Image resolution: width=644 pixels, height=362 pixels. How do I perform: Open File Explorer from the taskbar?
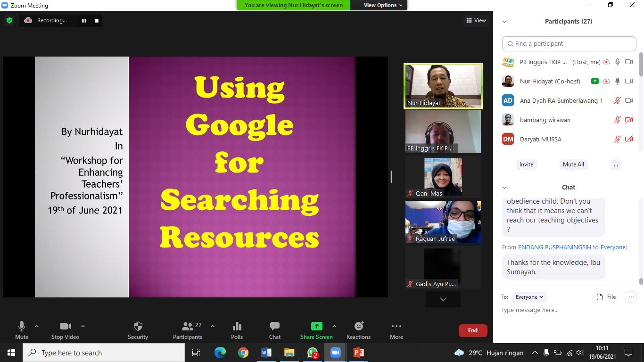pos(289,353)
